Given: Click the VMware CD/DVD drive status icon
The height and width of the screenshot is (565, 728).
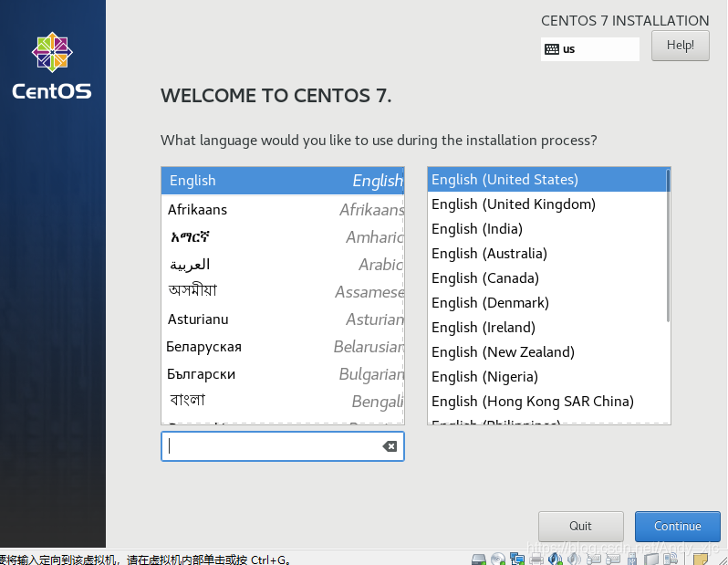Looking at the screenshot, I should pyautogui.click(x=498, y=559).
